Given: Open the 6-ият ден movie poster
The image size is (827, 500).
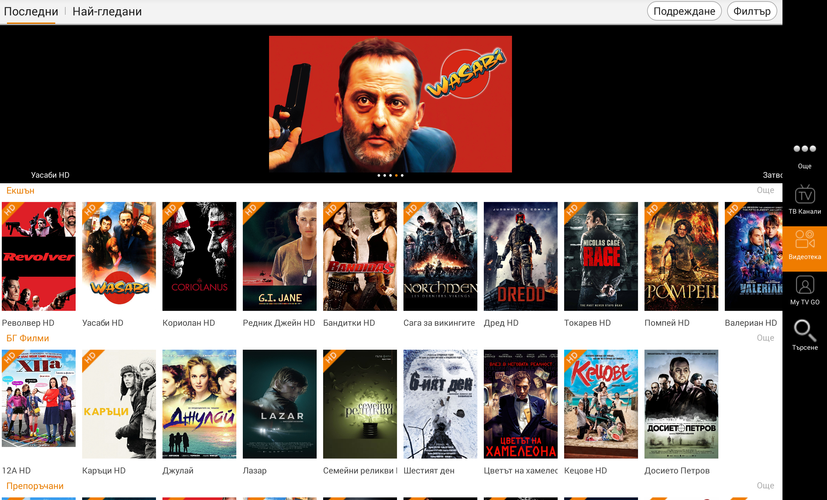Looking at the screenshot, I should tap(440, 404).
